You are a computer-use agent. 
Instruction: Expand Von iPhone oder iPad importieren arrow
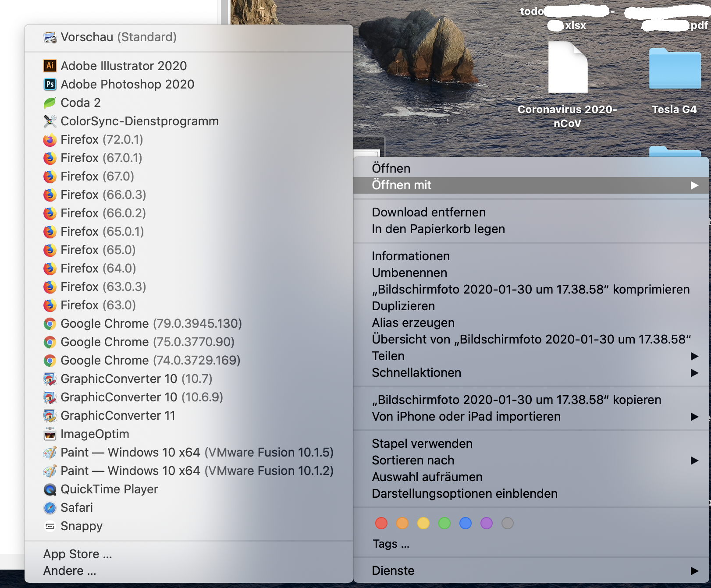[694, 417]
